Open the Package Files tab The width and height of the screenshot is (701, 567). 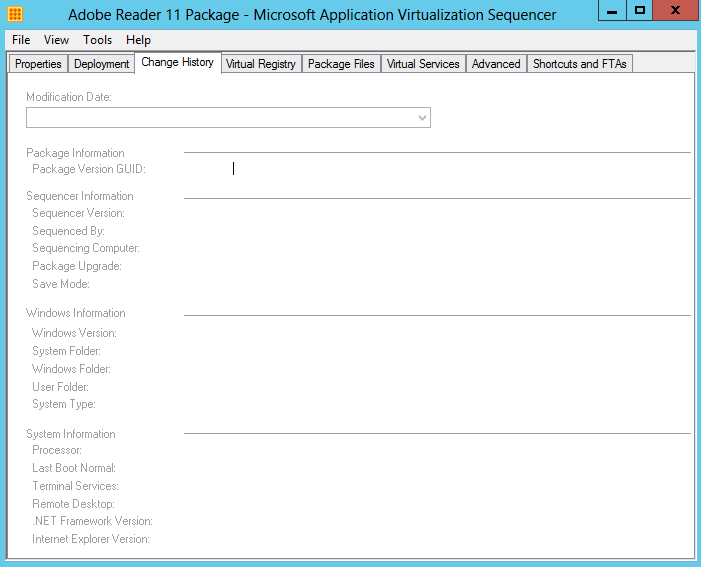(341, 64)
